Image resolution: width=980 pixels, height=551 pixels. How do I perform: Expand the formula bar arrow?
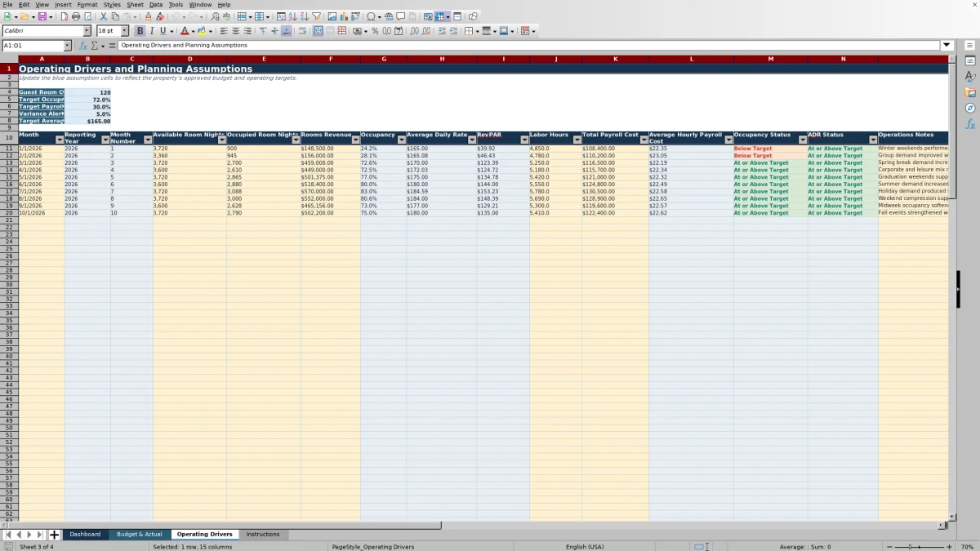[947, 46]
